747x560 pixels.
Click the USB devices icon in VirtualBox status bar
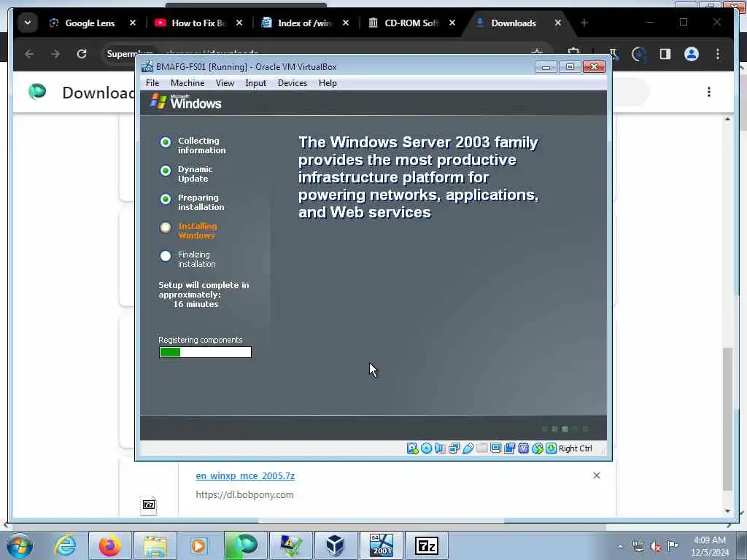coord(468,448)
